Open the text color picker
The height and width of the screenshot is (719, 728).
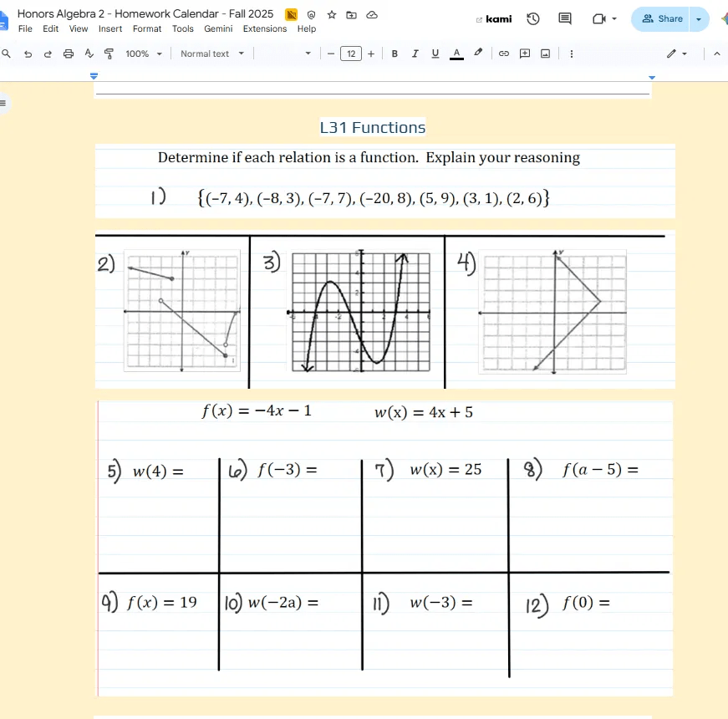click(456, 54)
